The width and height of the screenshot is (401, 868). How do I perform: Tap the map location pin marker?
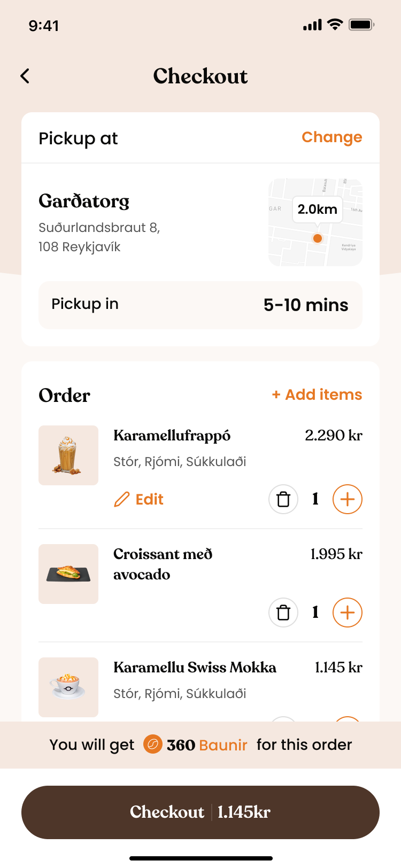[318, 238]
